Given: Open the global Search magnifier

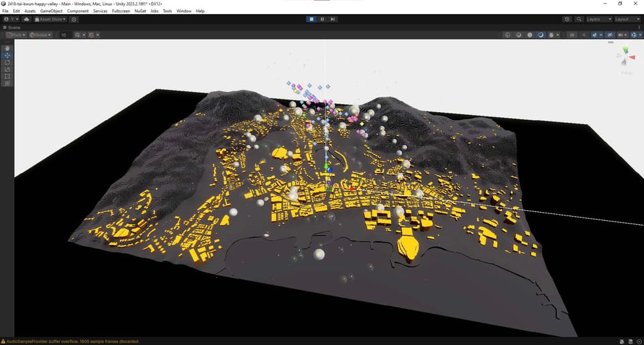Looking at the screenshot, I should click(x=579, y=19).
